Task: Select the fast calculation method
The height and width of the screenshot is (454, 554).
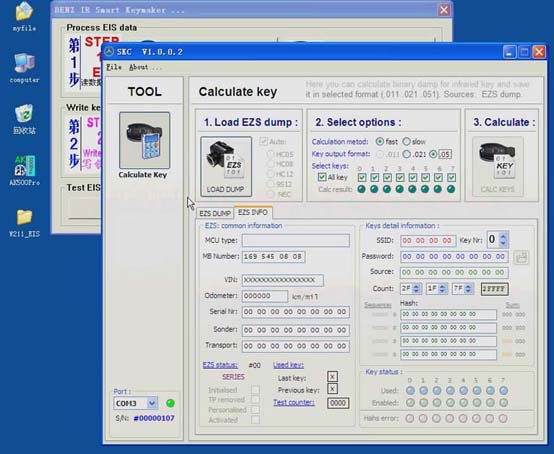Action: tap(380, 142)
